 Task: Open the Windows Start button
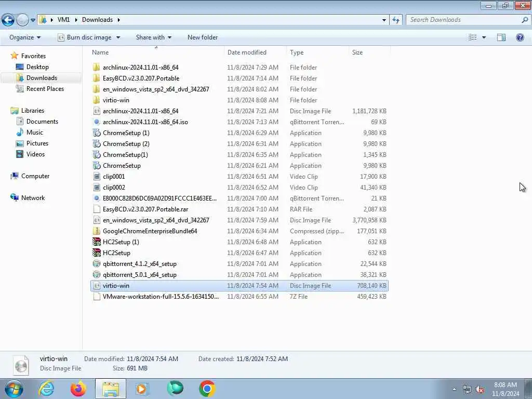[x=14, y=389]
